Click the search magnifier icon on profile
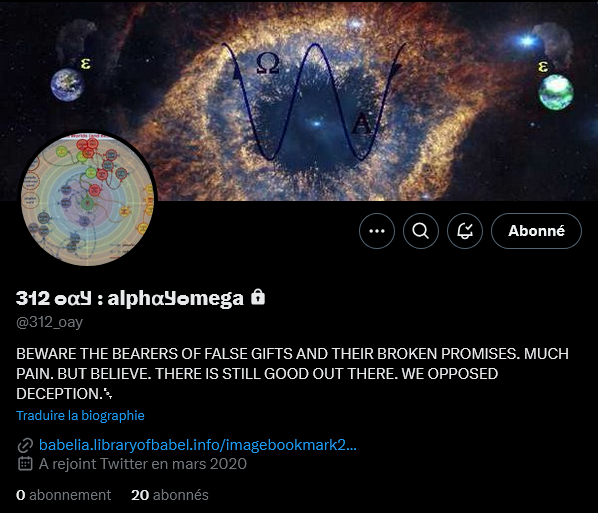Viewport: 598px width, 513px height. (421, 231)
